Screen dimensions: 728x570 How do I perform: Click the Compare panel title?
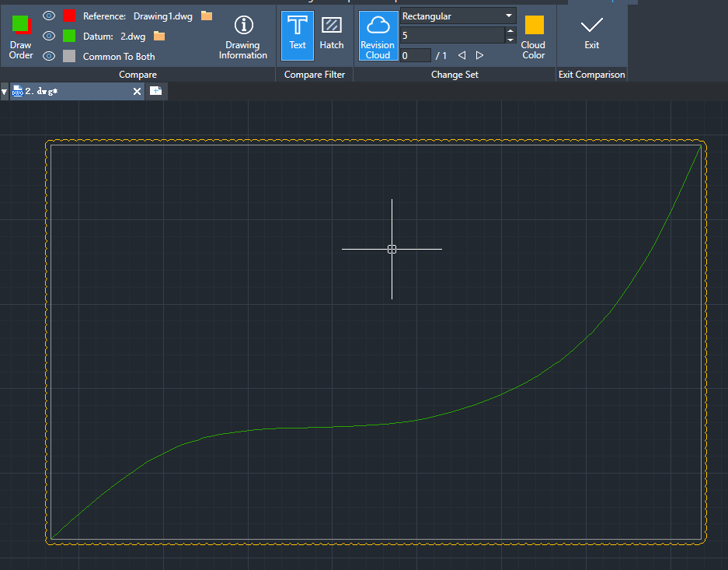pos(138,75)
